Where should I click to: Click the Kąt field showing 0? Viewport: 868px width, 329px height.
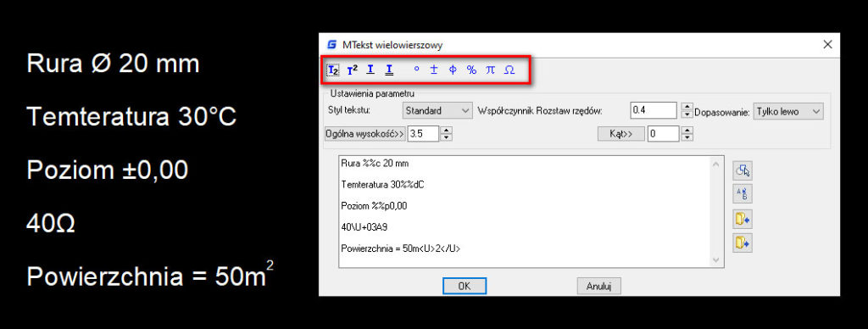click(x=663, y=133)
